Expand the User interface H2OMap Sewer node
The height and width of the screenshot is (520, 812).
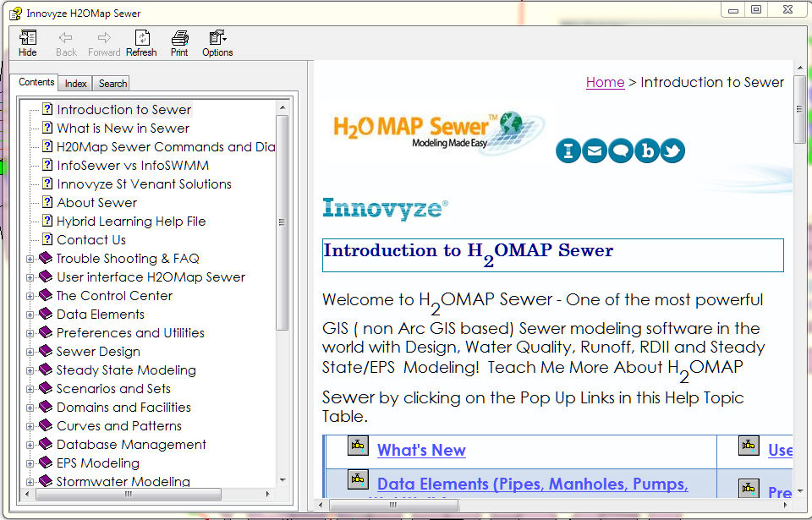30,277
